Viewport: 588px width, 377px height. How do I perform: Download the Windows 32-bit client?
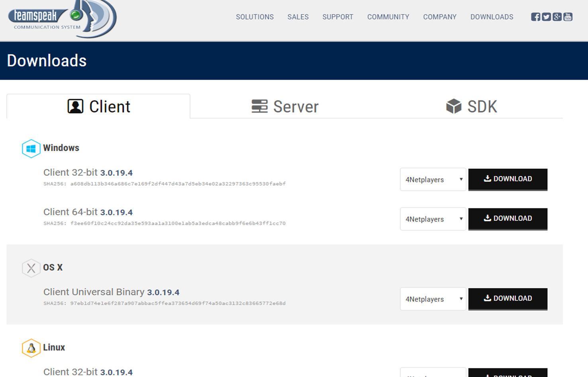[508, 179]
